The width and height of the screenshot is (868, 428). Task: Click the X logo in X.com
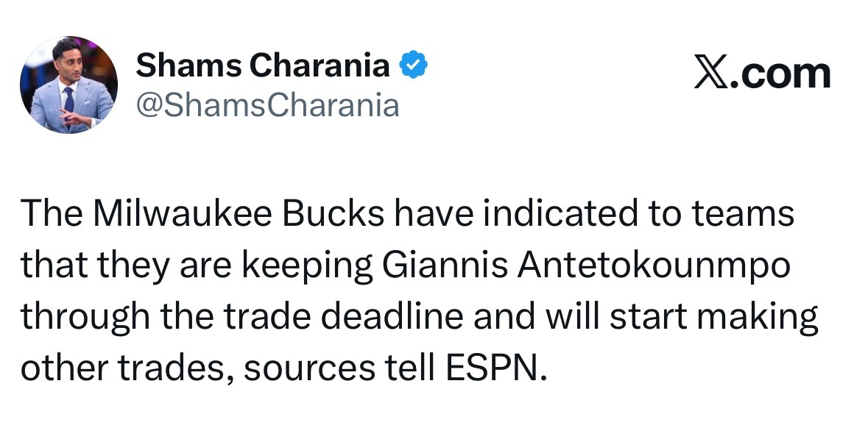pos(710,74)
